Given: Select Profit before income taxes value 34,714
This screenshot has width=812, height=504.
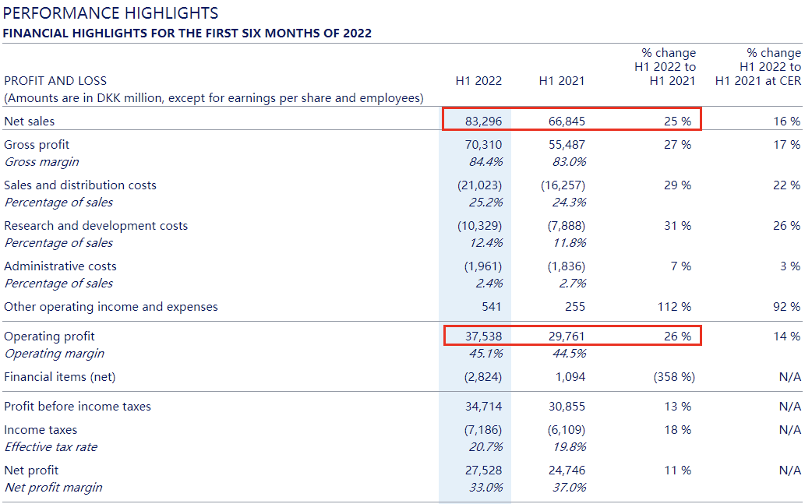Looking at the screenshot, I should [x=483, y=406].
